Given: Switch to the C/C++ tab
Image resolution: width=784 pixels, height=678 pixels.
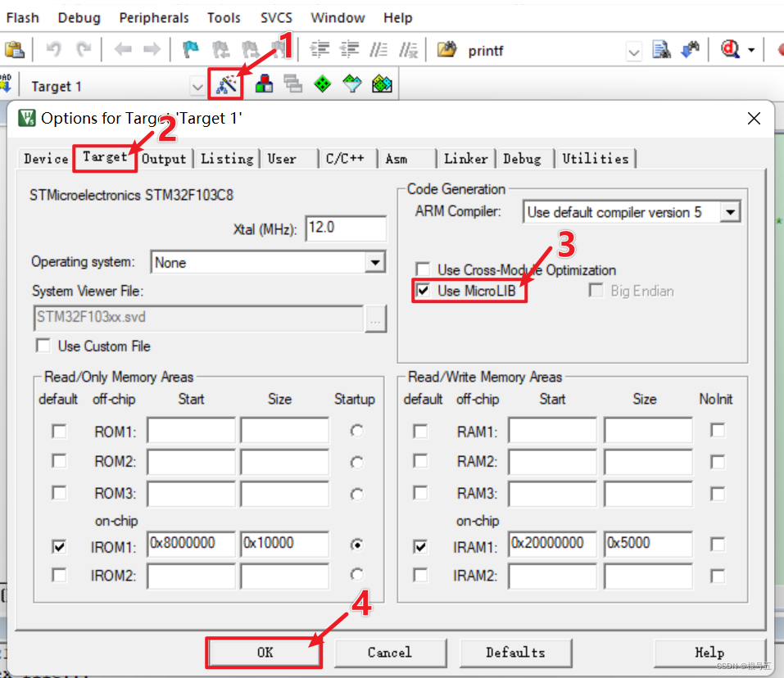Looking at the screenshot, I should (x=345, y=159).
